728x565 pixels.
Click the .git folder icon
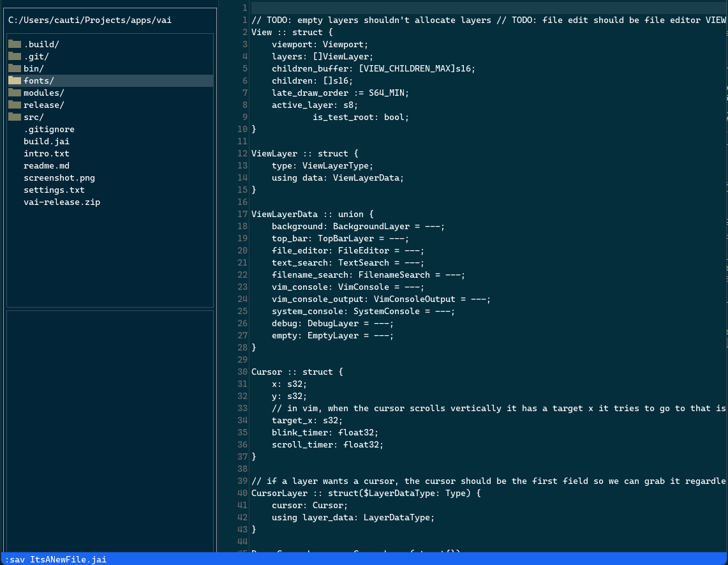point(15,56)
